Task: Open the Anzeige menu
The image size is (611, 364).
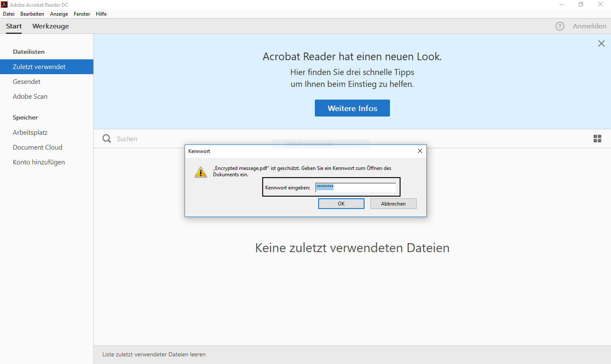Action: [x=59, y=14]
